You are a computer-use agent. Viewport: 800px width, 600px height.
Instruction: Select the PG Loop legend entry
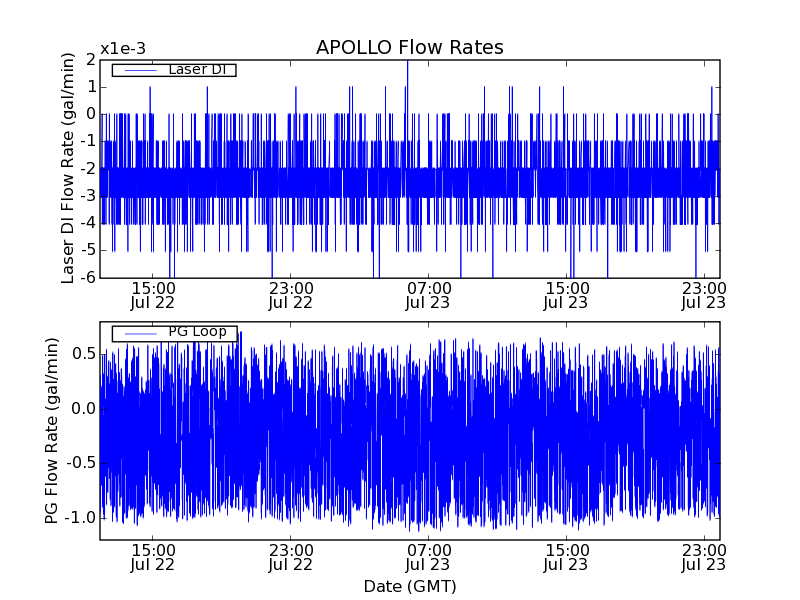tap(174, 333)
